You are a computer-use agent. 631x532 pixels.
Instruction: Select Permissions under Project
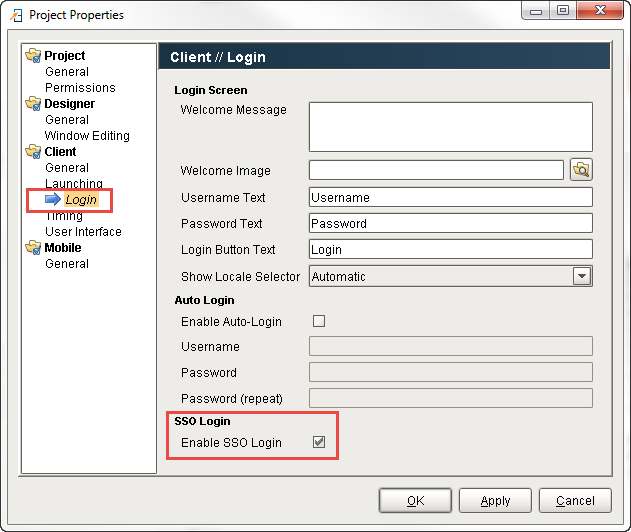tap(80, 88)
